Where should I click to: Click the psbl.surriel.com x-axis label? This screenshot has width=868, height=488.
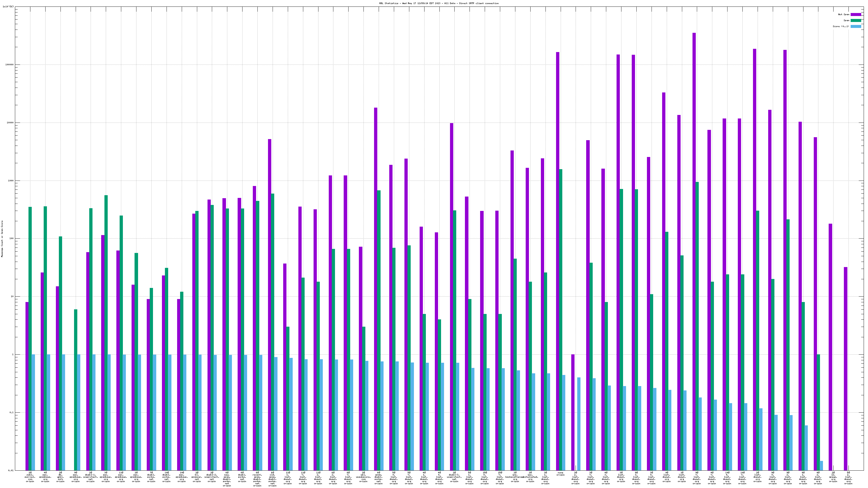coord(30,477)
